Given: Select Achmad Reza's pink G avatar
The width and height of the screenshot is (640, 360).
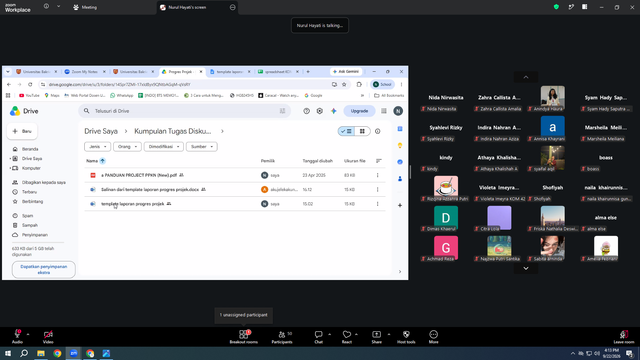Looking at the screenshot, I should click(x=446, y=247).
